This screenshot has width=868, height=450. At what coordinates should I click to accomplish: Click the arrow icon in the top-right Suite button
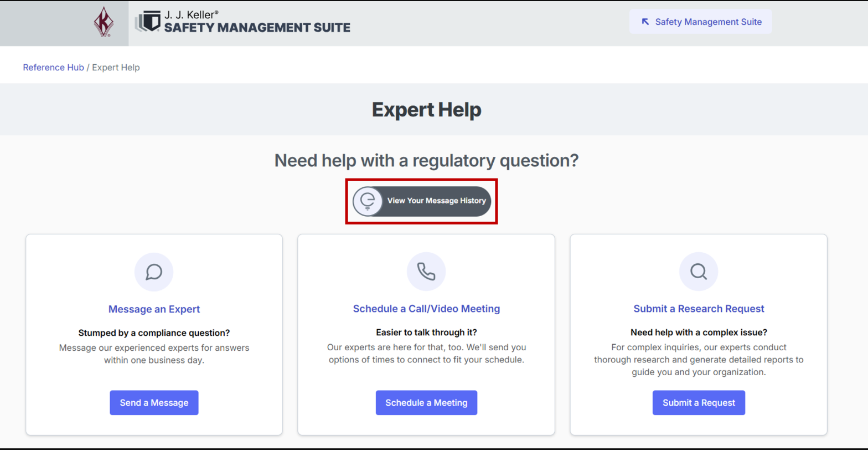pos(645,22)
